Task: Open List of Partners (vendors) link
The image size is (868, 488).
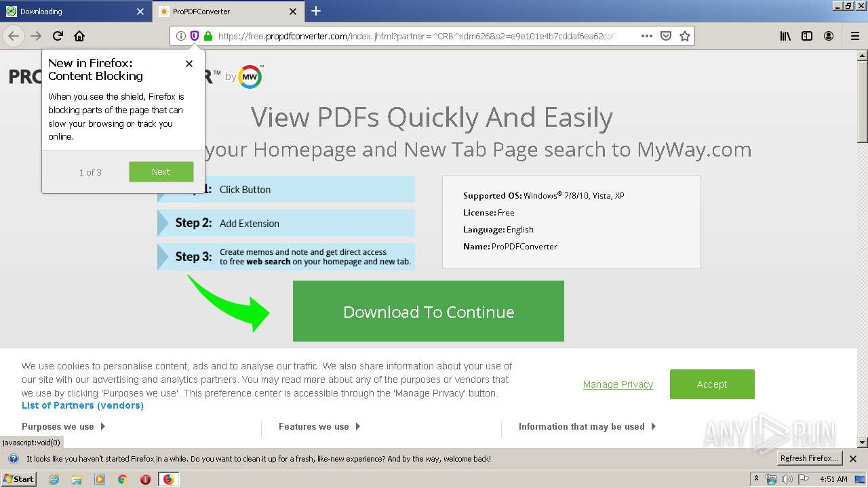Action: point(83,405)
